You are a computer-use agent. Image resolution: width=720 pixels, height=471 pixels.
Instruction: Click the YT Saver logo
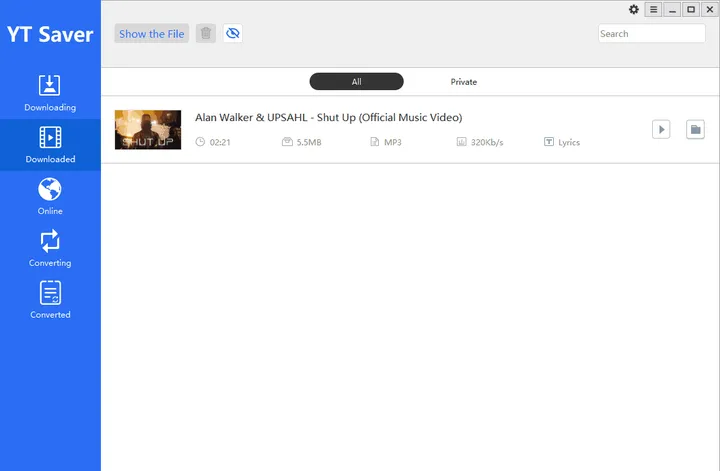pyautogui.click(x=50, y=34)
